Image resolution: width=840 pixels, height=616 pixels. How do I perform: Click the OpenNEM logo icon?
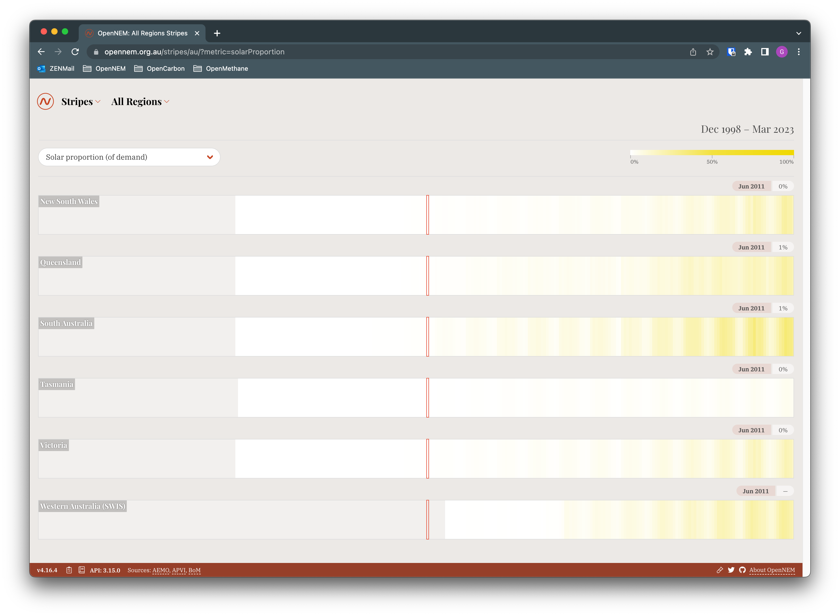[45, 101]
